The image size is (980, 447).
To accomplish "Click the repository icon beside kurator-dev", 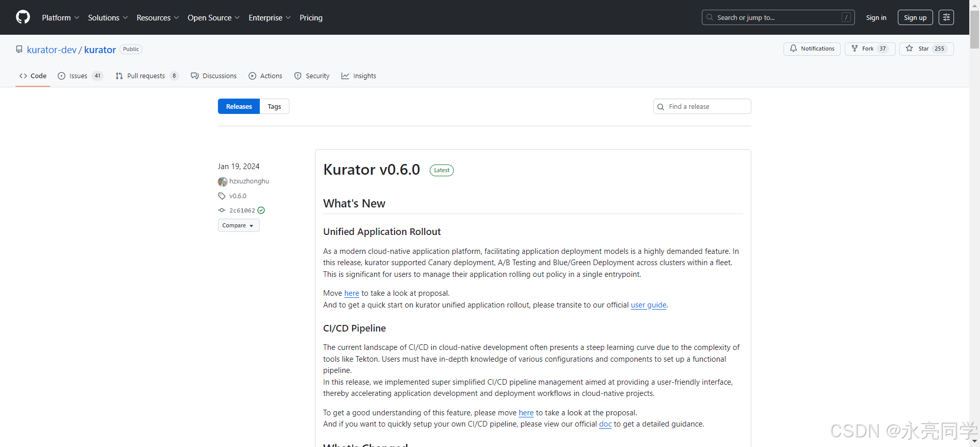I will [19, 50].
